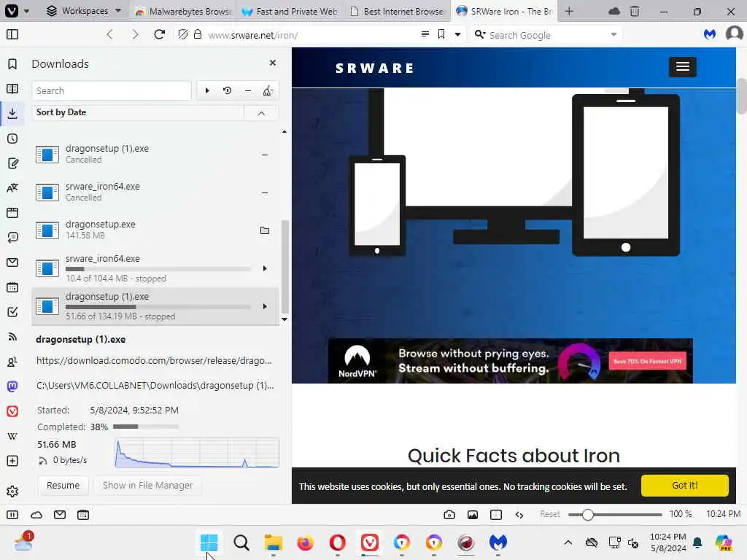The image size is (747, 560).
Task: Open History panel clock icon
Action: coord(13,139)
